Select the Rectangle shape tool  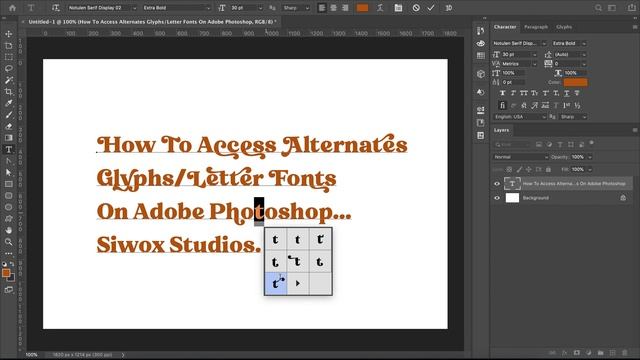pyautogui.click(x=9, y=184)
